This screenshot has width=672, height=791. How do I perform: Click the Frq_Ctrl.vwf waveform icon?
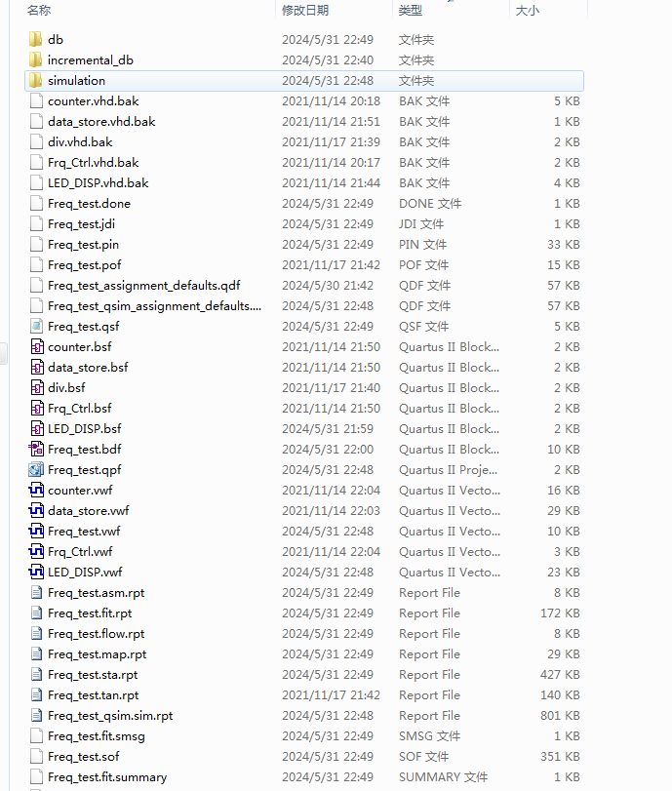(36, 552)
